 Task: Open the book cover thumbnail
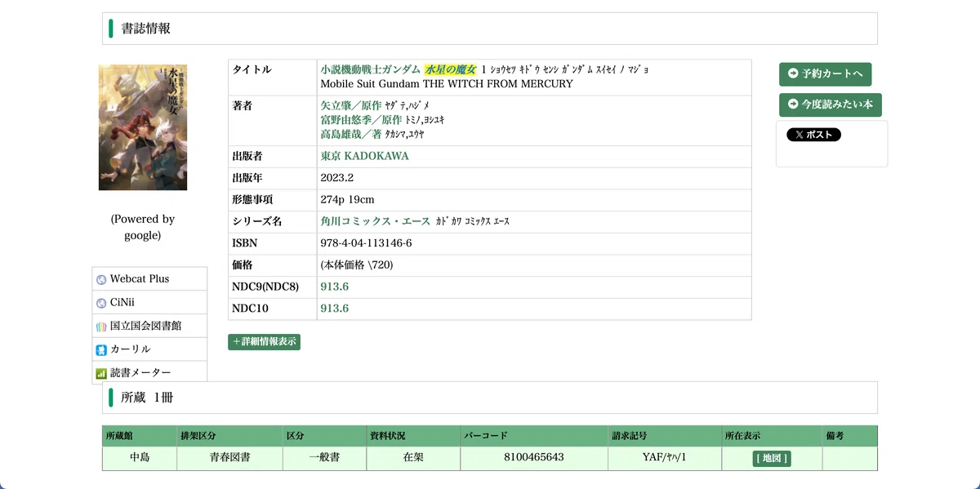tap(143, 127)
